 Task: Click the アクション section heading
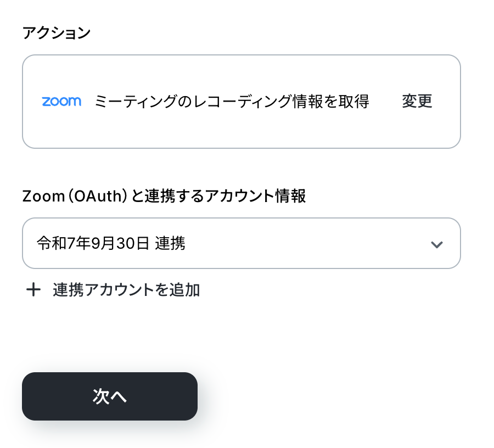(57, 33)
